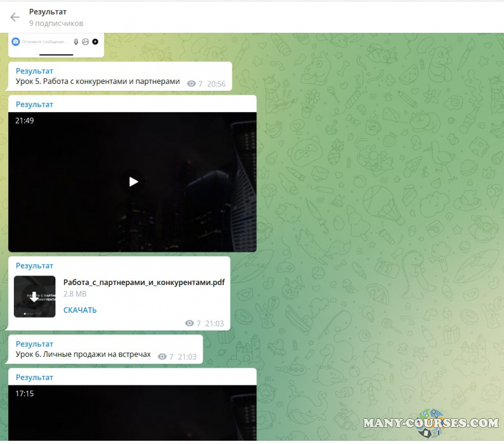Play the 21:49 video
Screen dimensions: 504x444
[133, 182]
